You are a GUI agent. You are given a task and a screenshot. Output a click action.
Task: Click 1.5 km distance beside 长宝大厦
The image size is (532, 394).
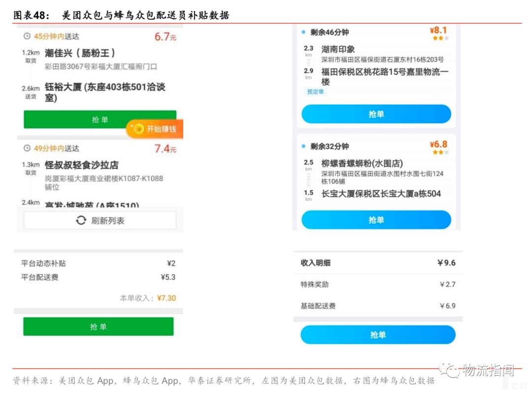click(x=308, y=195)
